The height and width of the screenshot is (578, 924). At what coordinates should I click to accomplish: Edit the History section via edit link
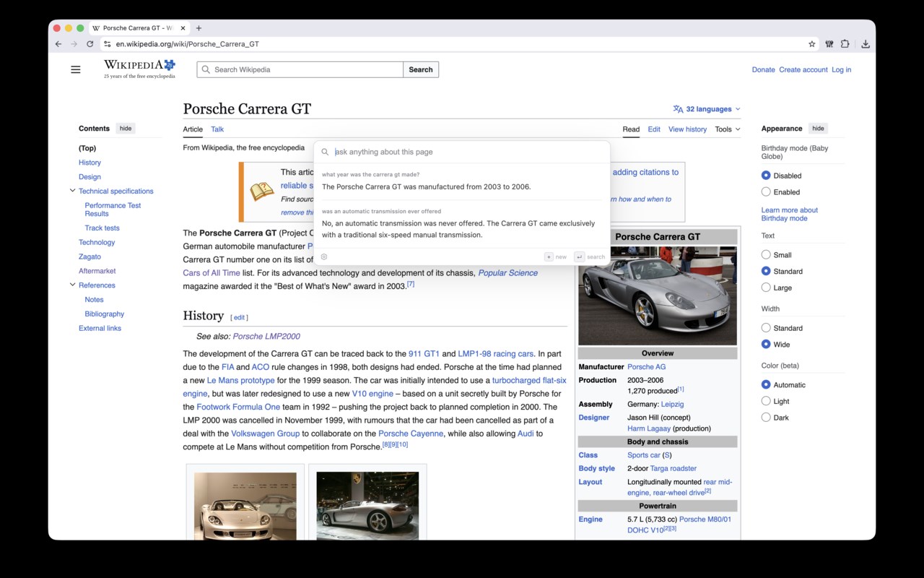(x=239, y=317)
